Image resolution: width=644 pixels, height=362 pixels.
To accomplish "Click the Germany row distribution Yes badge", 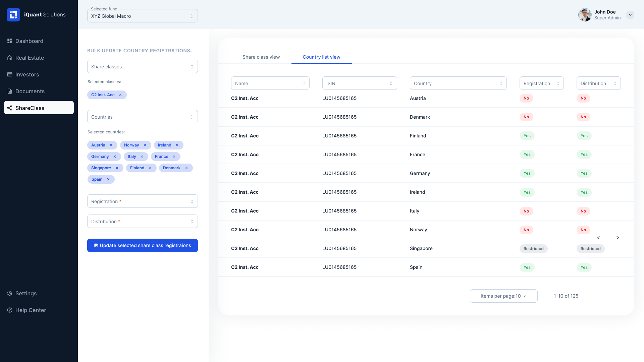I will (x=584, y=173).
